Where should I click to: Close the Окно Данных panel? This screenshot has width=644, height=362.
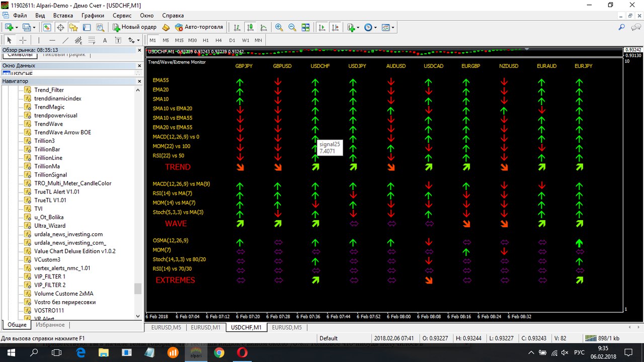pyautogui.click(x=140, y=65)
